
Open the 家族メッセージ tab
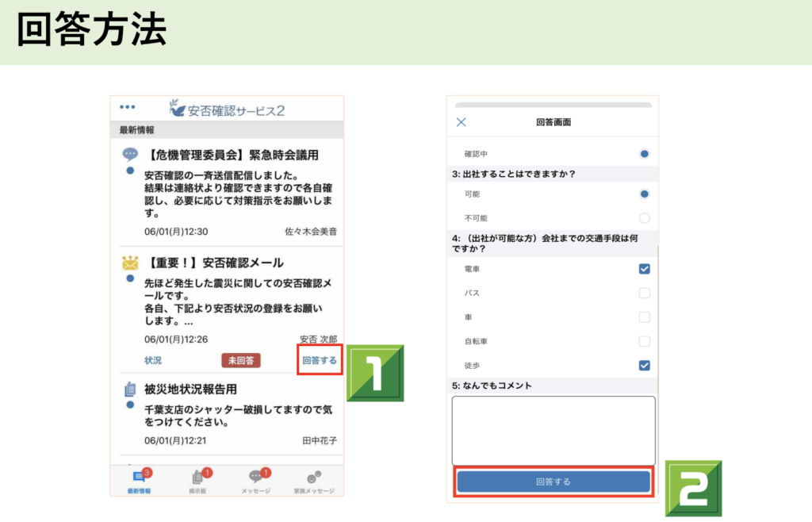click(x=314, y=482)
